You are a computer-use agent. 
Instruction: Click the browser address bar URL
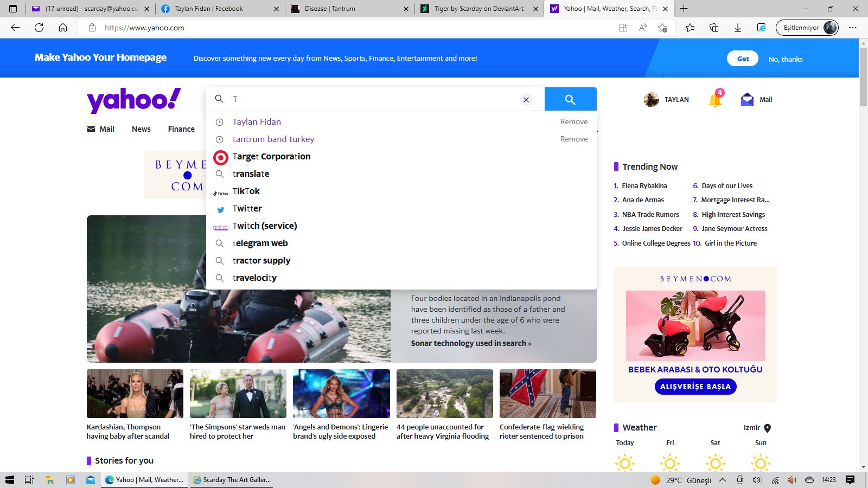pos(144,28)
